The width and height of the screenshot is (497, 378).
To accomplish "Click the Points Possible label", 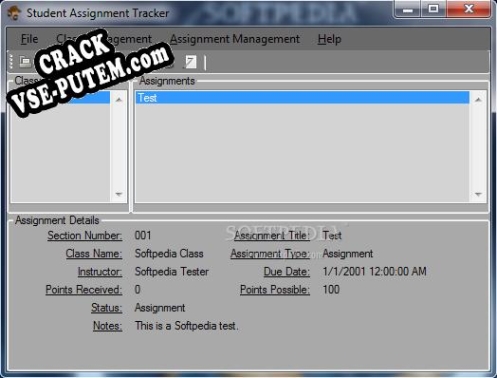I will pyautogui.click(x=275, y=290).
